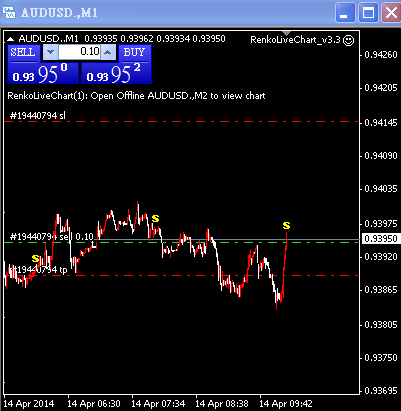Click the rightmost yellow S signal marker
The image size is (401, 411).
point(286,226)
